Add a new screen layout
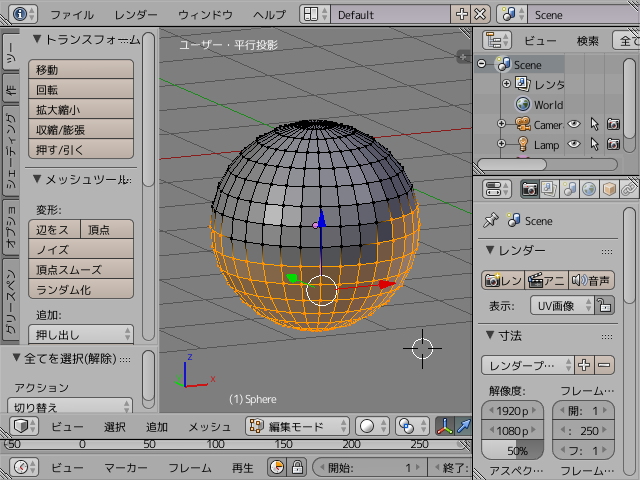 [x=461, y=14]
